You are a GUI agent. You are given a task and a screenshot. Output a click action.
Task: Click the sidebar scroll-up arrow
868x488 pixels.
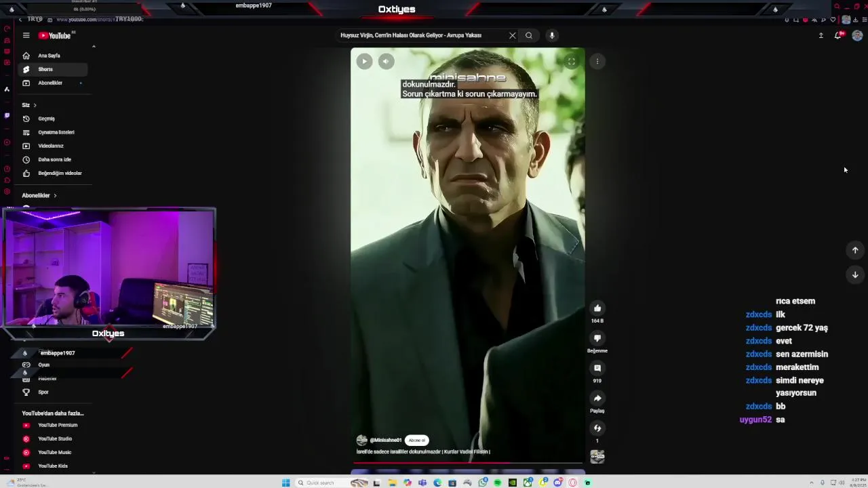pyautogui.click(x=94, y=46)
